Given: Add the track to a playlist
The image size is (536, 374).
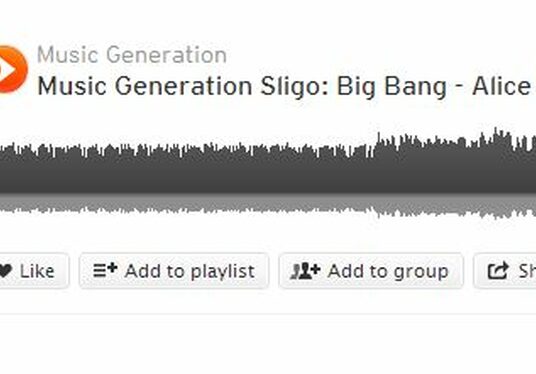Looking at the screenshot, I should pyautogui.click(x=174, y=271).
